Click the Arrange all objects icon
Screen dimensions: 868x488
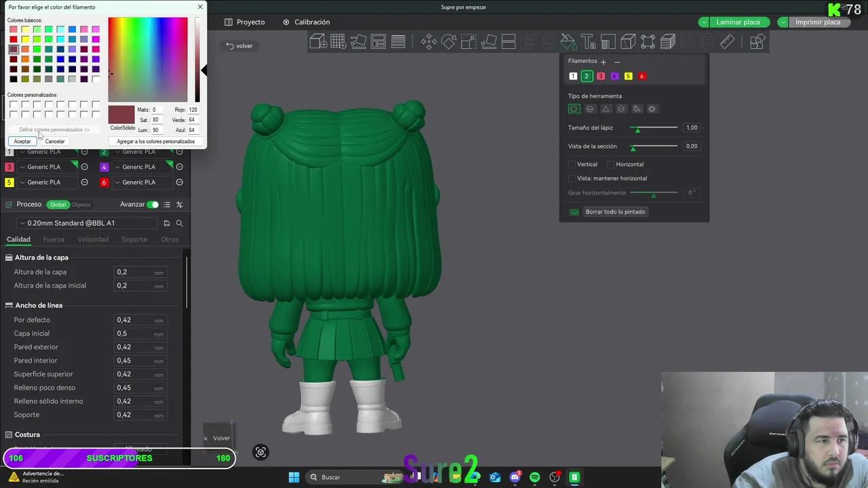(x=378, y=42)
